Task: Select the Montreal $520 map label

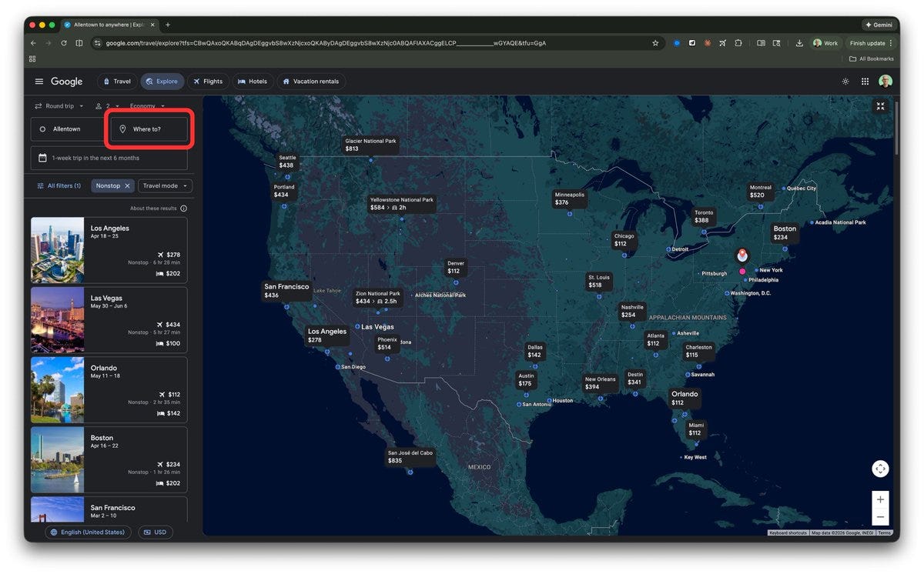Action: (x=761, y=192)
